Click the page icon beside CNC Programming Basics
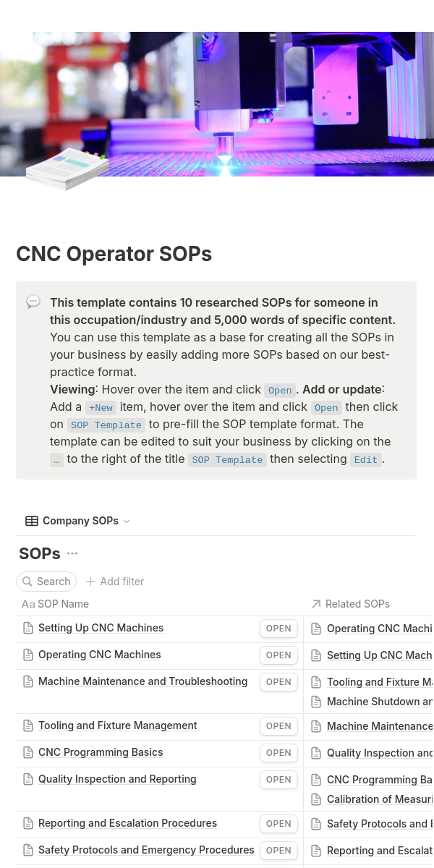 coord(28,752)
